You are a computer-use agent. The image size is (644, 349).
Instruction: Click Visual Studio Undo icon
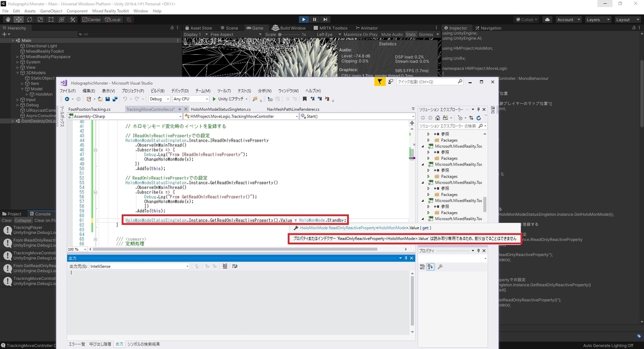pos(125,99)
